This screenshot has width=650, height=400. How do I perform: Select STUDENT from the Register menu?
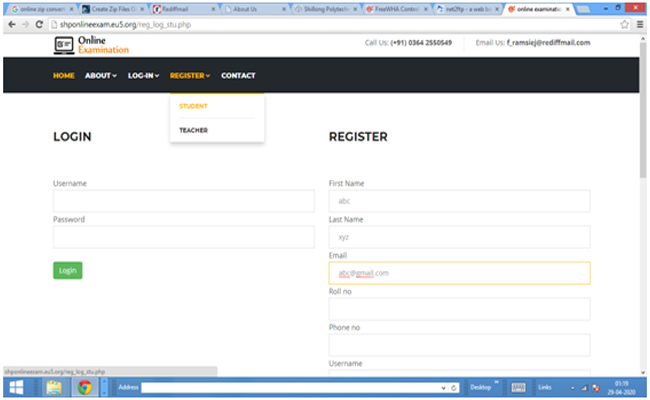(193, 106)
